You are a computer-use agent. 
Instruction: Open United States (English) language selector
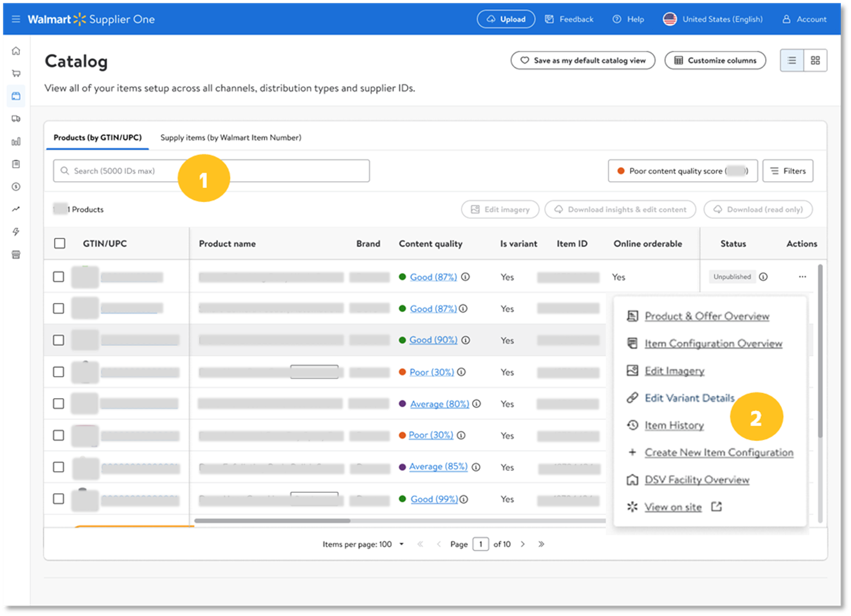713,19
